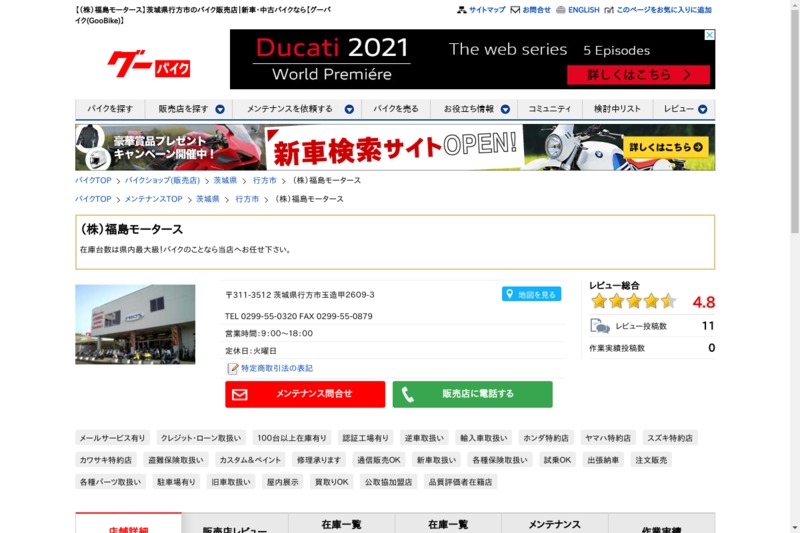
Task: Open the コミュニティ menu item
Action: click(549, 109)
